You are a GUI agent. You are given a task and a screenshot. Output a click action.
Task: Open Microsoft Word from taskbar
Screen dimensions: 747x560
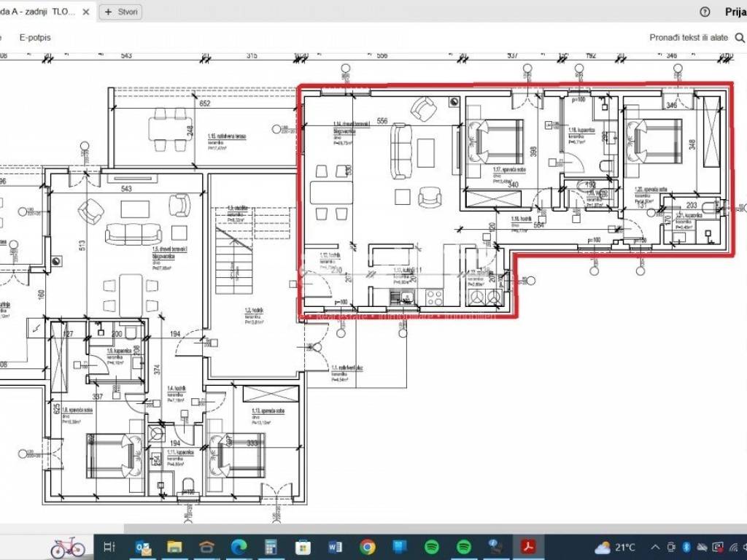pyautogui.click(x=336, y=547)
